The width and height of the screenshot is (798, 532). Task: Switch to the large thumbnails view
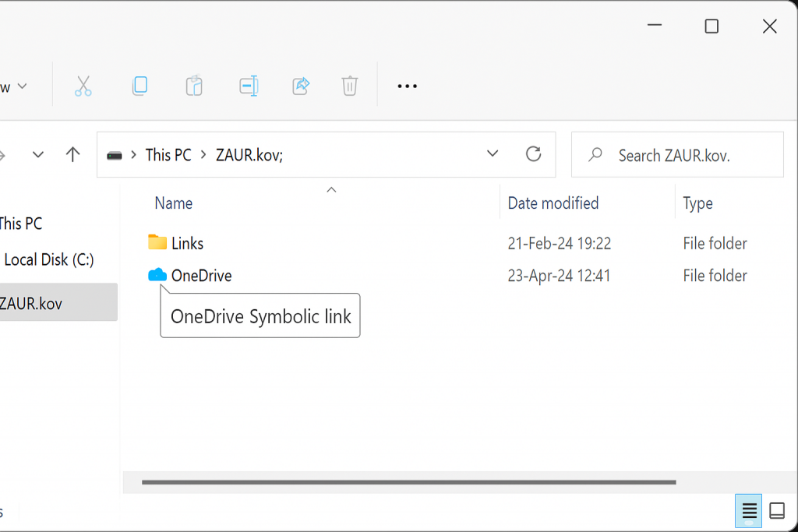tap(777, 511)
